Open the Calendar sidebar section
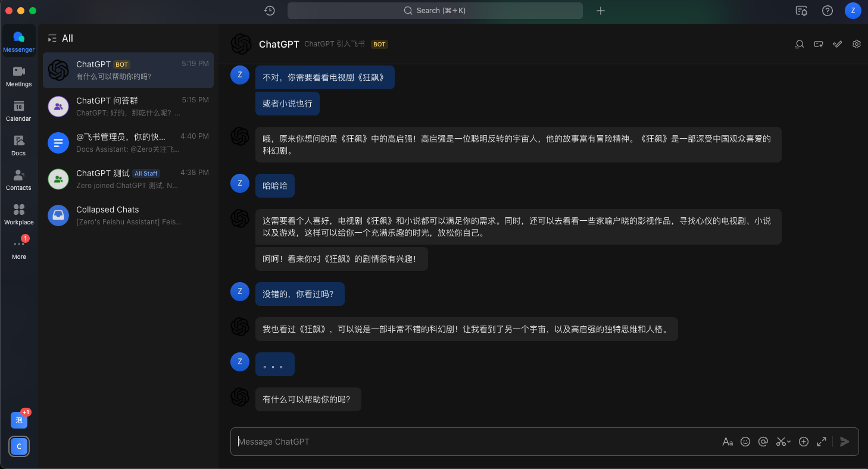Image resolution: width=868 pixels, height=469 pixels. click(x=18, y=110)
